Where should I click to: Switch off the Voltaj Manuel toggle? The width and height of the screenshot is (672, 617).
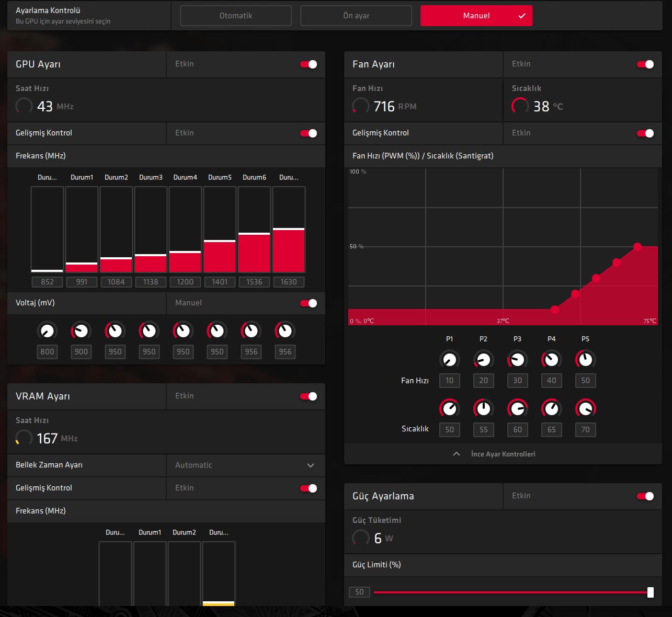click(x=309, y=303)
